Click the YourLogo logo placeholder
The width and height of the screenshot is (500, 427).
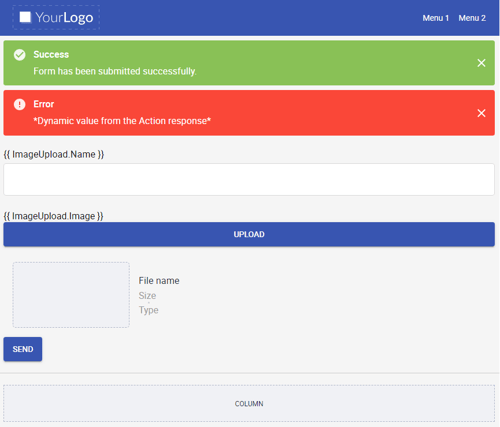tap(56, 17)
